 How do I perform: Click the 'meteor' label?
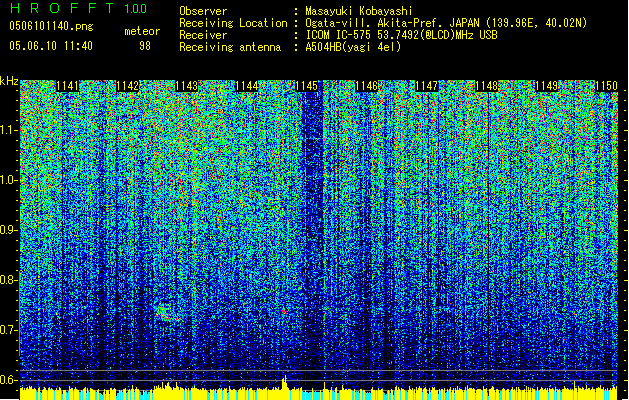(x=142, y=31)
